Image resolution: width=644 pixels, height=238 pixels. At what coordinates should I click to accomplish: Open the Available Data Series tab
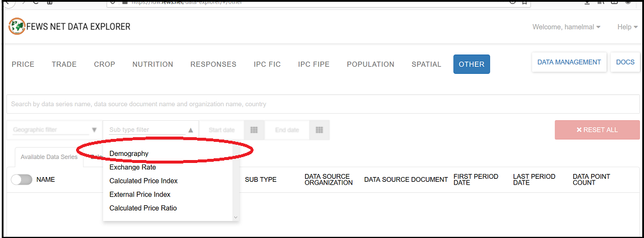point(49,157)
